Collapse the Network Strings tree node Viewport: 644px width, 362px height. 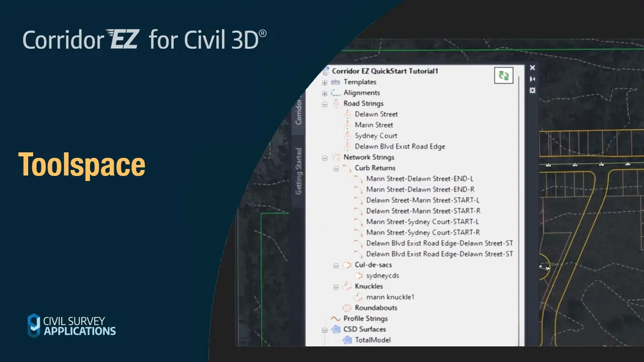click(325, 157)
